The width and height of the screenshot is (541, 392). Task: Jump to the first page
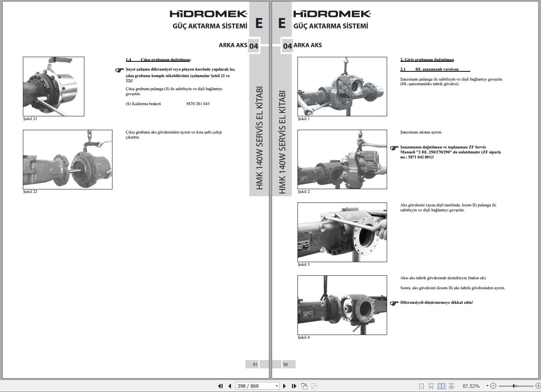[221, 386]
